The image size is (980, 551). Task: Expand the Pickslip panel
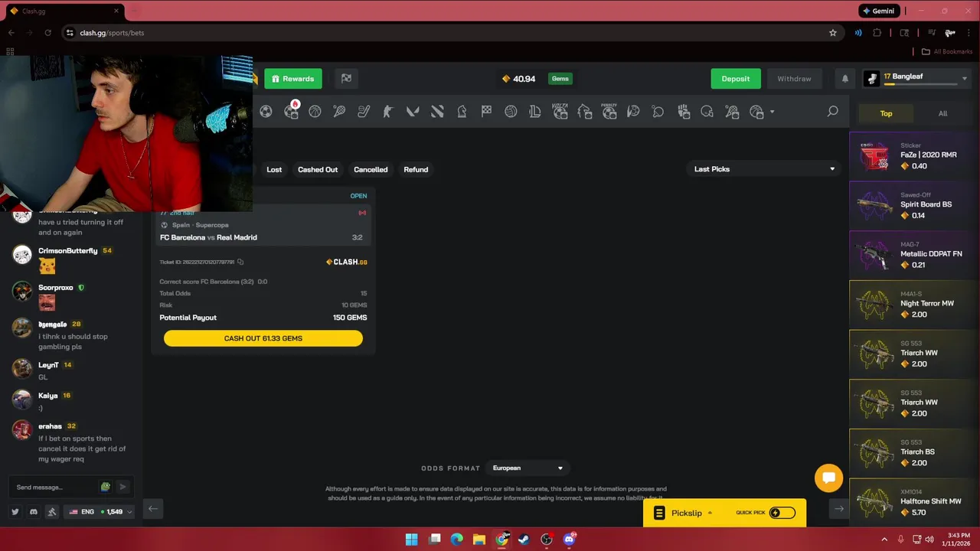tap(686, 513)
